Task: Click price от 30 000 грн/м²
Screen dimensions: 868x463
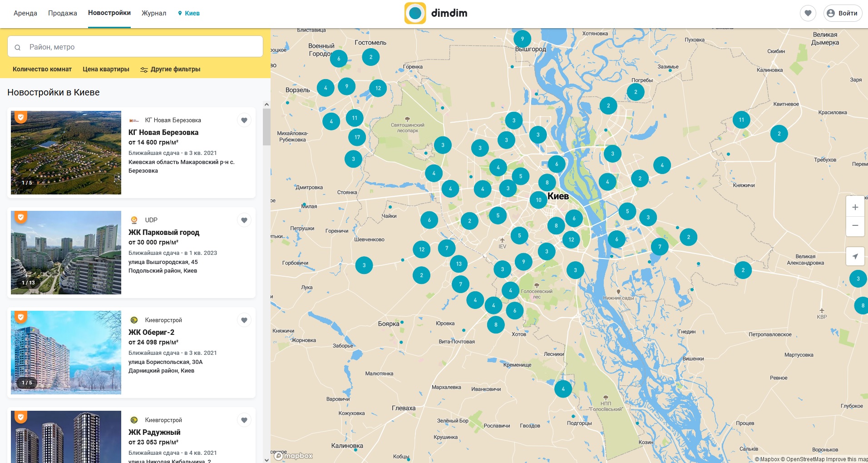Action: coord(153,242)
